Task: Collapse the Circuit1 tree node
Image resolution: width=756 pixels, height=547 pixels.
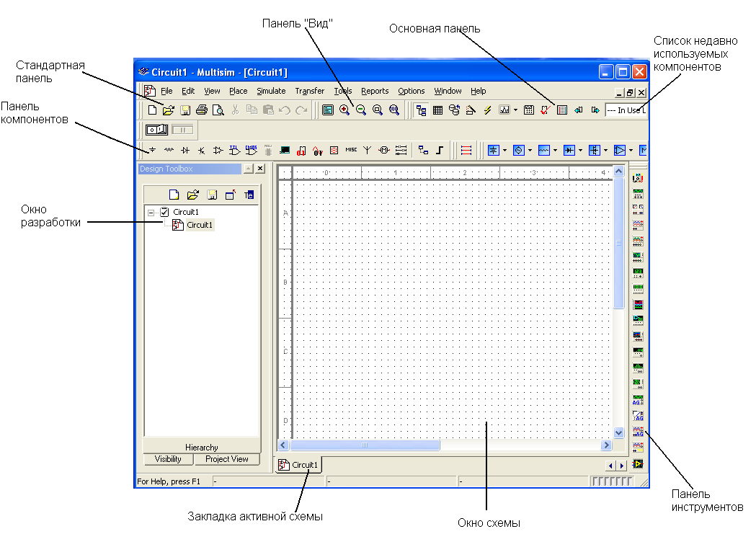Action: tap(151, 212)
